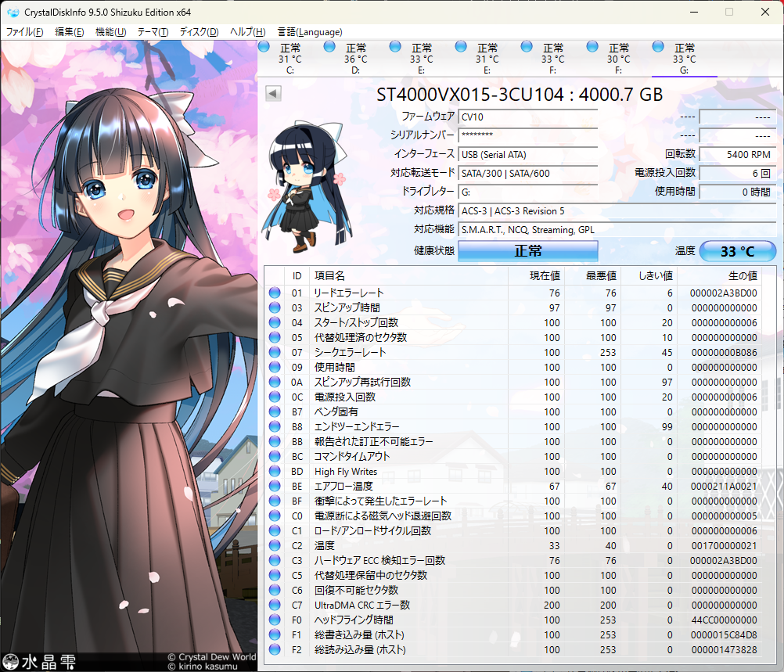
Task: Click the status circle for 01 リードエラーレート
Action: (x=275, y=293)
